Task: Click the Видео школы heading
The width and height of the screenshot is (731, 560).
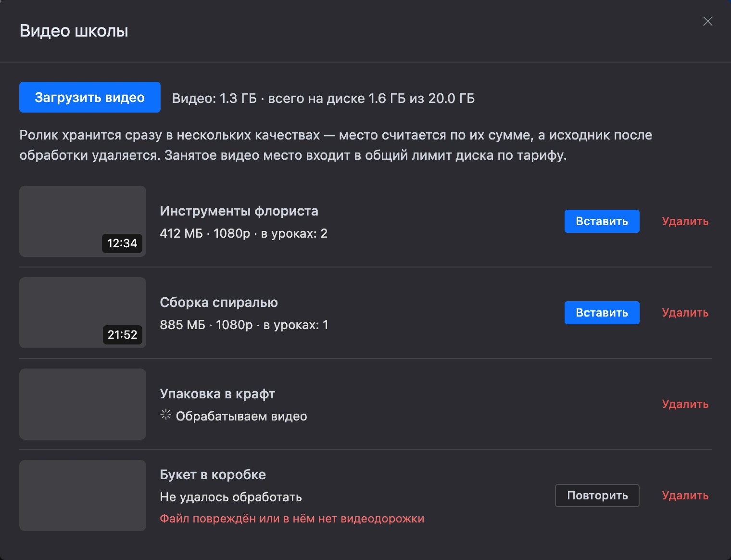Action: click(x=74, y=31)
